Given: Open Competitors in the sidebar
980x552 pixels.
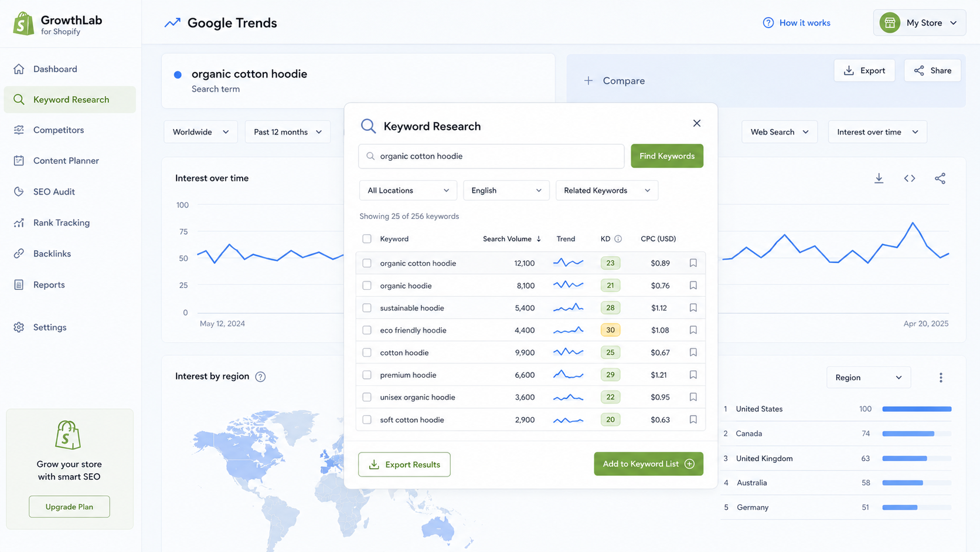Looking at the screenshot, I should 70,130.
